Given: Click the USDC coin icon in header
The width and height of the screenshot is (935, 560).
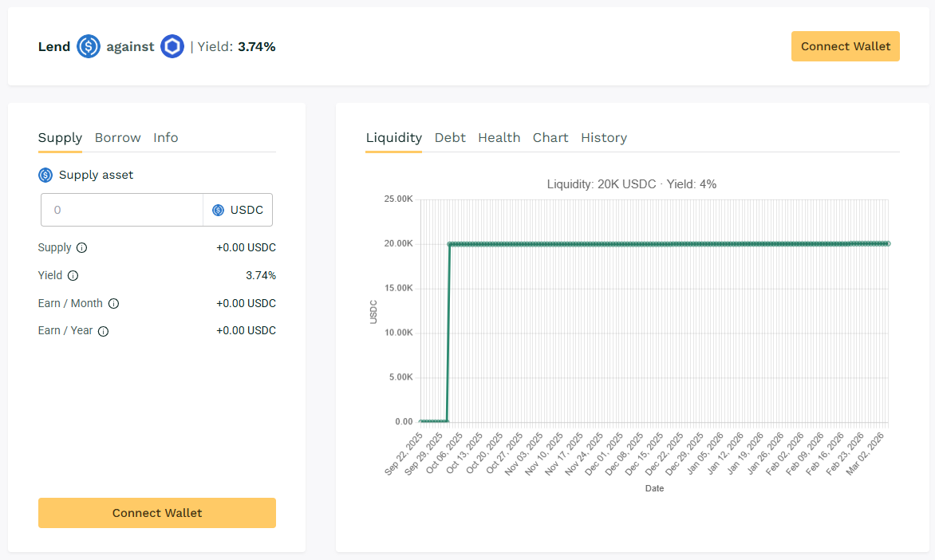Looking at the screenshot, I should [89, 47].
